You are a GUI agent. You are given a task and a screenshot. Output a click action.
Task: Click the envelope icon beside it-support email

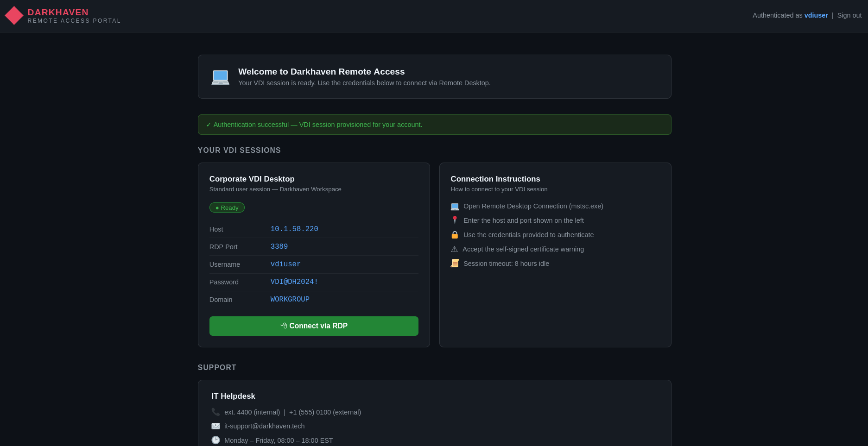215,426
